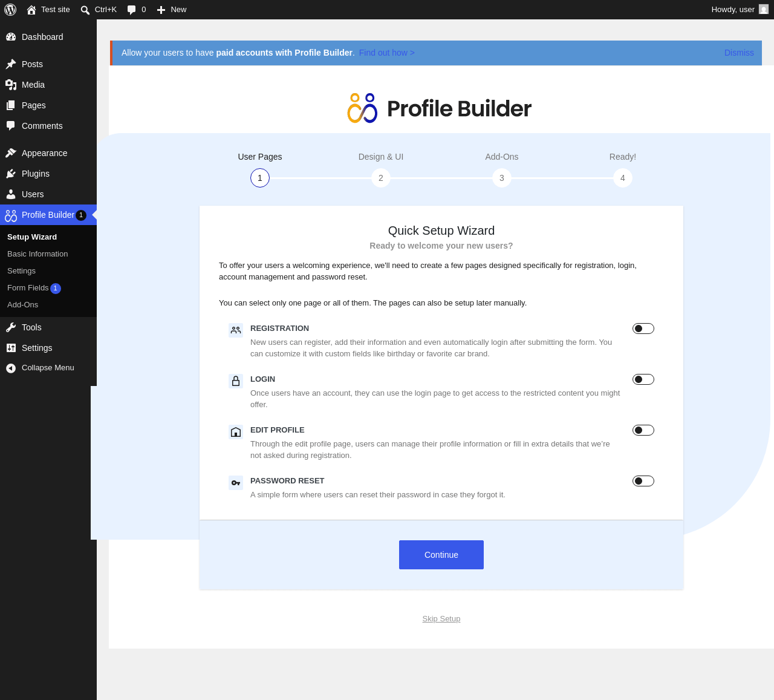Click the Login padlock icon

tap(236, 381)
